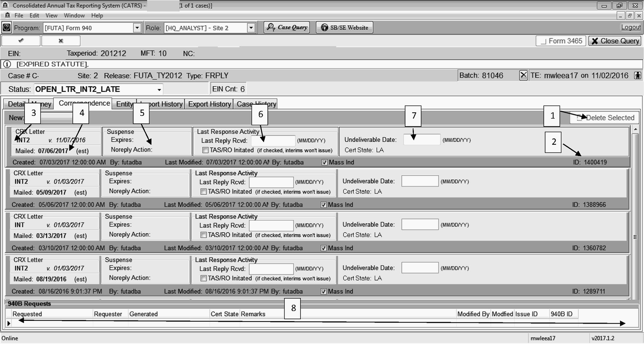This screenshot has width=644, height=344.
Task: Click the Logout link
Action: coord(631,27)
